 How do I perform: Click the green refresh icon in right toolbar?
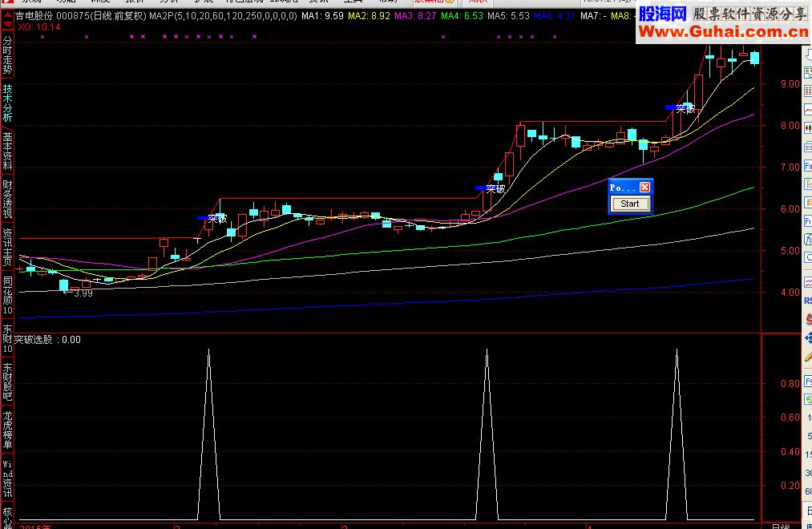click(807, 399)
